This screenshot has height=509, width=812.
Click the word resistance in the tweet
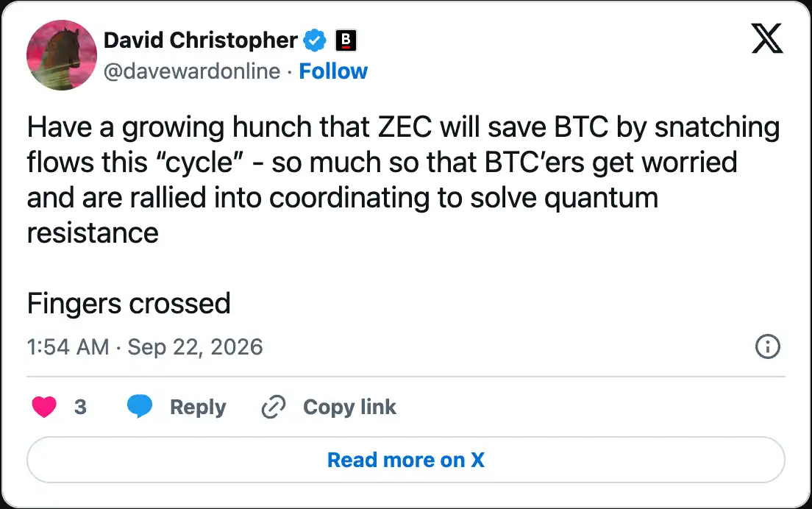(93, 233)
